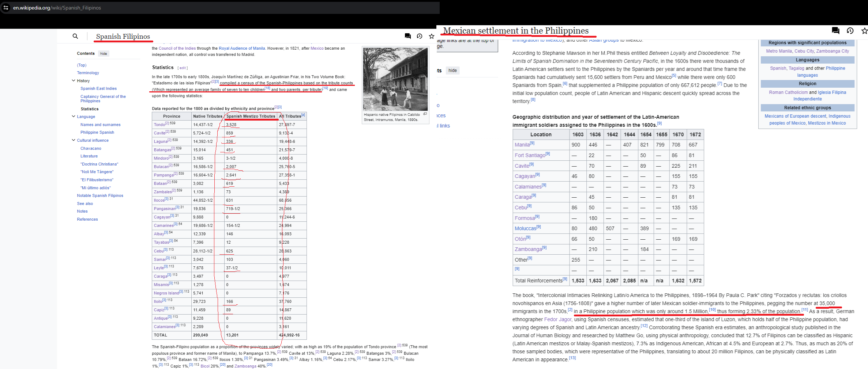868x369 pixels.
Task: Open Tagalog language link
Action: [x=796, y=68]
